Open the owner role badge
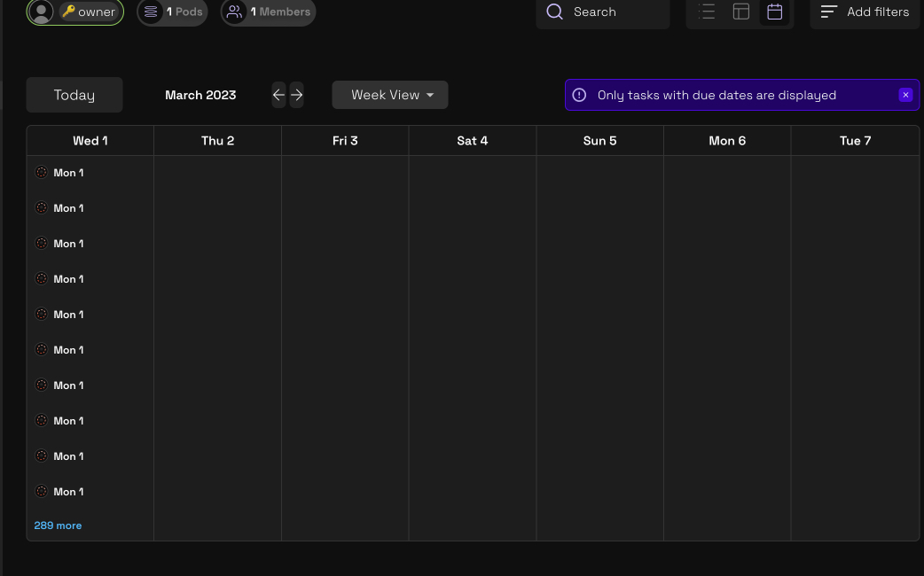Screen dimensions: 924x576 tap(89, 12)
